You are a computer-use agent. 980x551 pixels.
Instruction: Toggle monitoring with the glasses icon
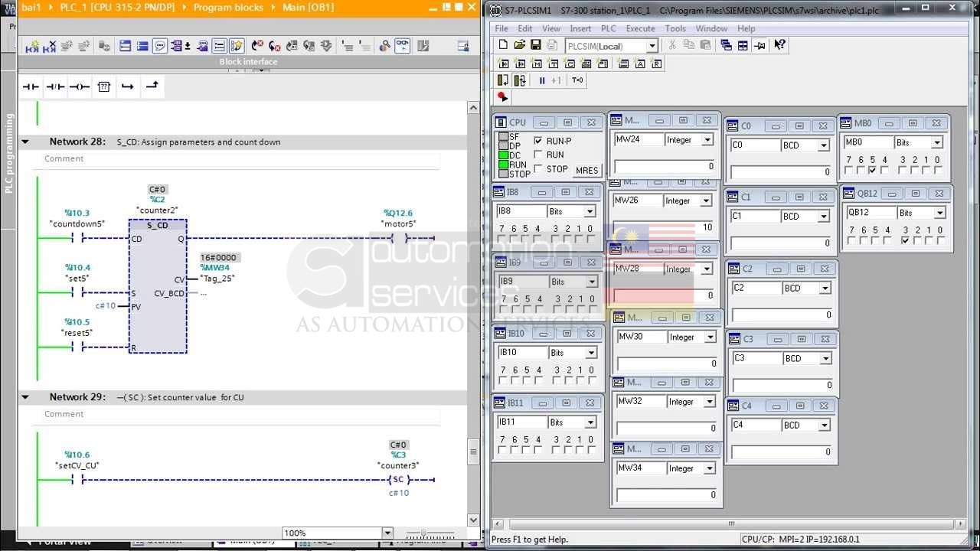click(x=402, y=46)
